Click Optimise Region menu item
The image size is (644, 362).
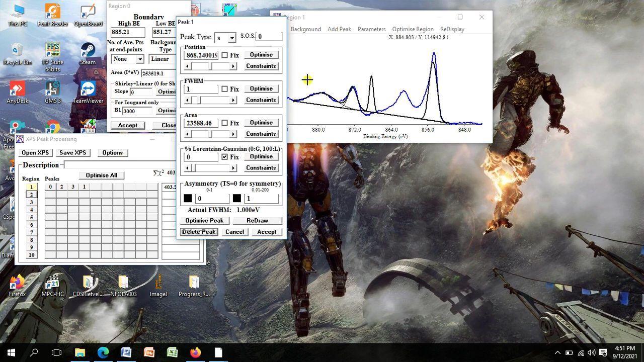click(x=413, y=29)
